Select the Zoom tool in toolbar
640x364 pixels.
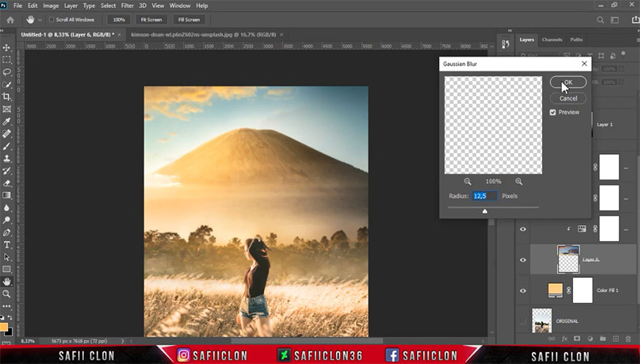pos(7,294)
